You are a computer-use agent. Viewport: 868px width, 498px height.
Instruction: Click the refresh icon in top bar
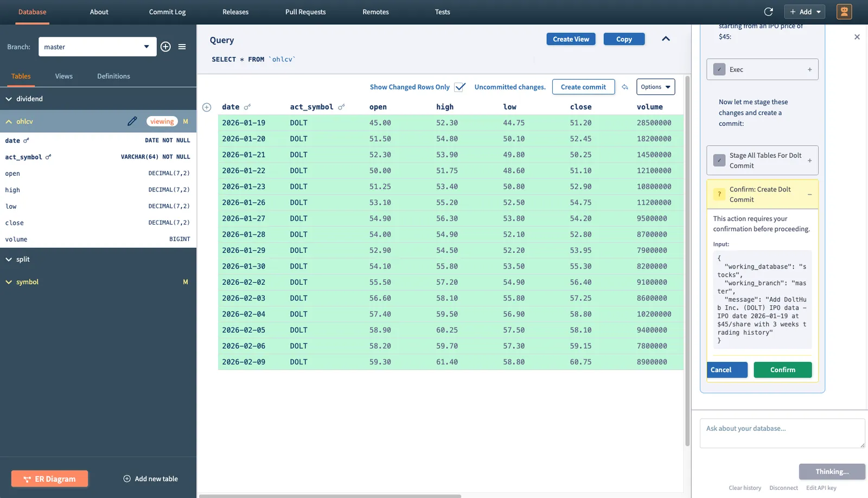pos(768,12)
